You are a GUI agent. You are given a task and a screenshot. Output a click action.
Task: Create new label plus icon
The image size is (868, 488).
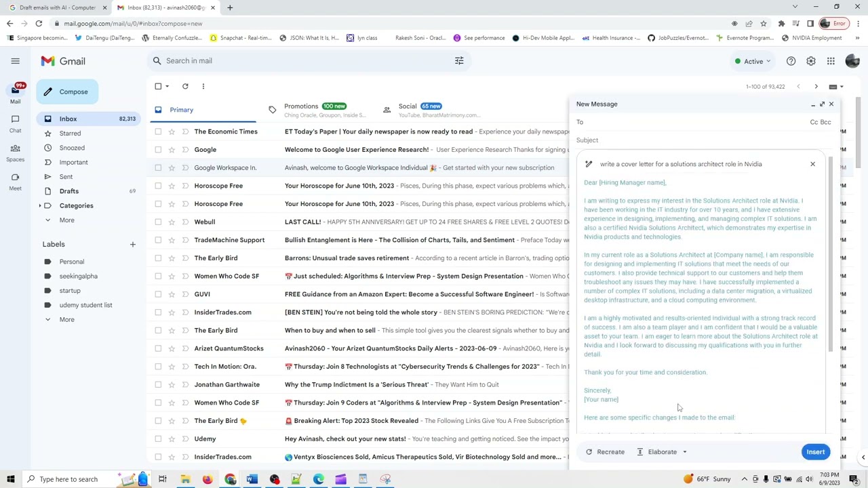(x=132, y=244)
